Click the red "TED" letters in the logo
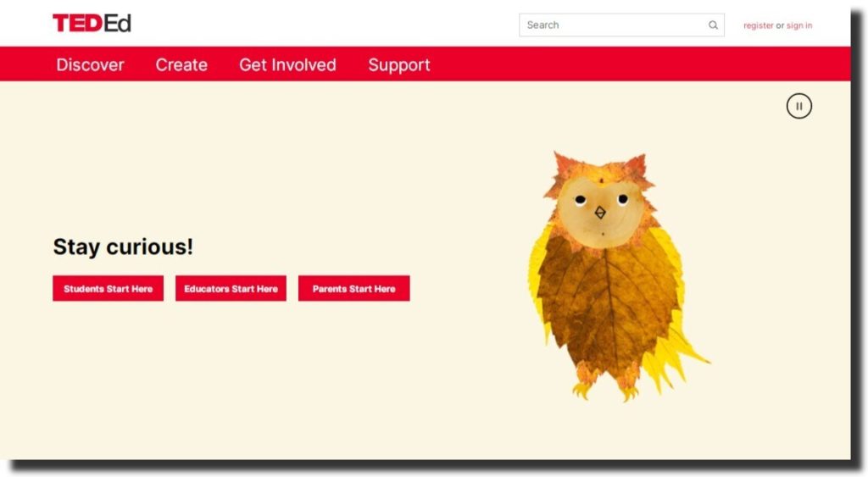The image size is (868, 477). [x=76, y=24]
